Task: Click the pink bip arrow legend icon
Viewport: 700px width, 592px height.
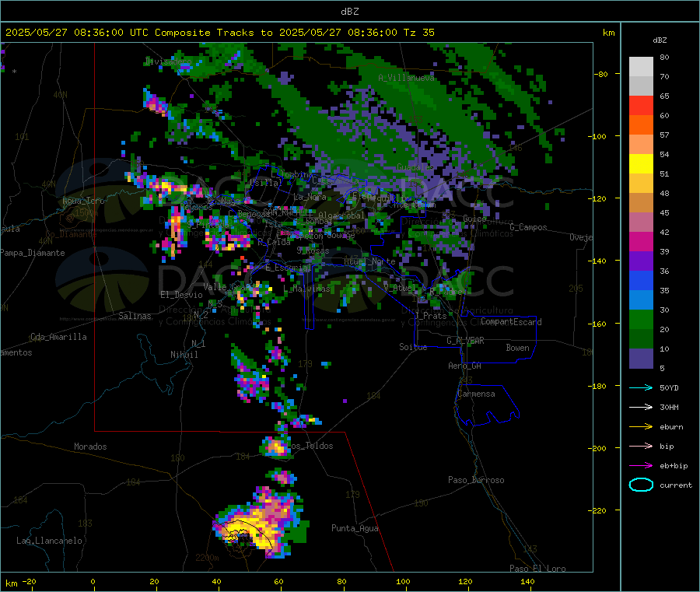Action: click(641, 446)
